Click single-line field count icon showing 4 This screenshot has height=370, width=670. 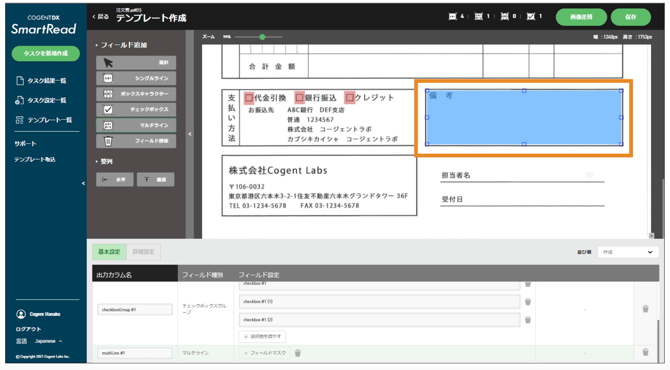point(453,17)
